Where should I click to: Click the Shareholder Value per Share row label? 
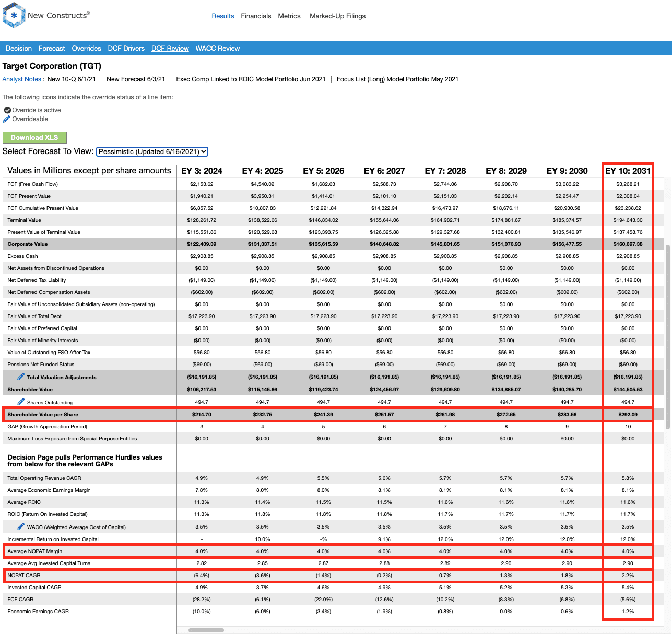click(43, 415)
